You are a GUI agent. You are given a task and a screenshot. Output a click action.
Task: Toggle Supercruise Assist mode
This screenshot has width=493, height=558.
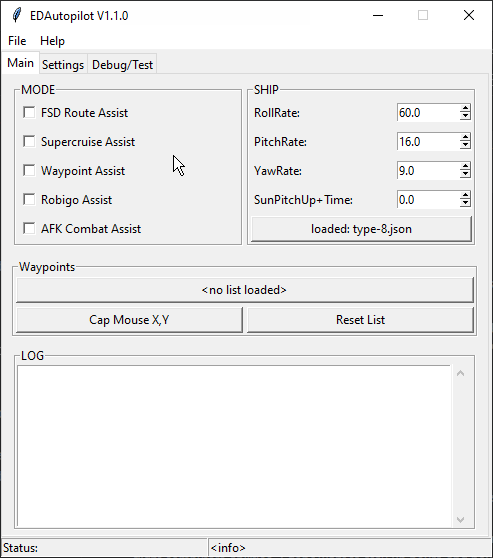click(x=29, y=142)
